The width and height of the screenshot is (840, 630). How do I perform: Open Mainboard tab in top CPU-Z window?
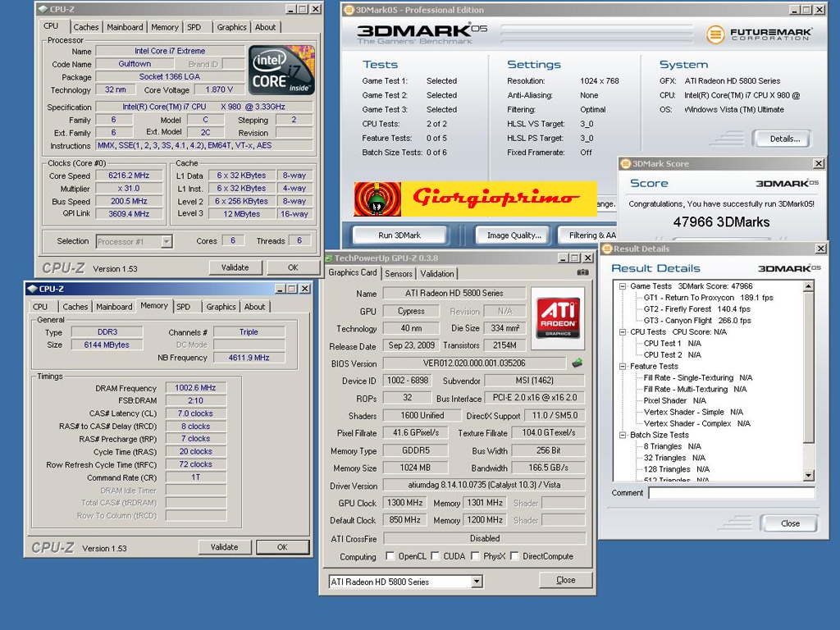click(125, 27)
